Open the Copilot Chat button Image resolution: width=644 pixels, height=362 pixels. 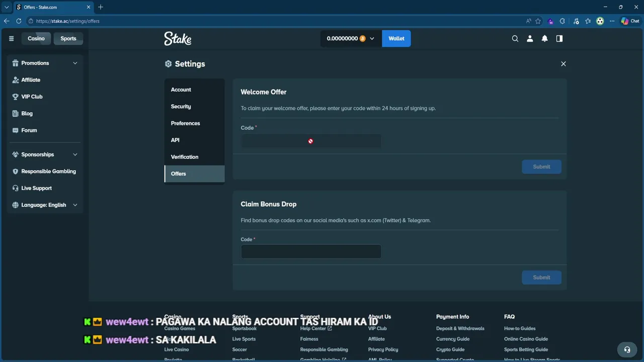click(x=630, y=21)
